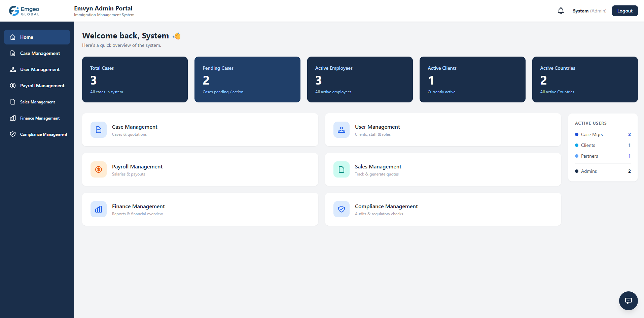The image size is (644, 318).
Task: Click the Compliance Management card shield icon
Action: tap(342, 209)
